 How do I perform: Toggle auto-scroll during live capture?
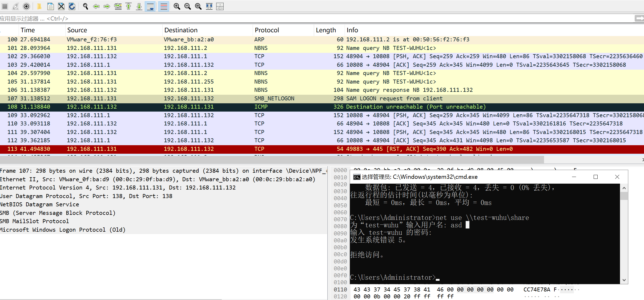pyautogui.click(x=150, y=6)
